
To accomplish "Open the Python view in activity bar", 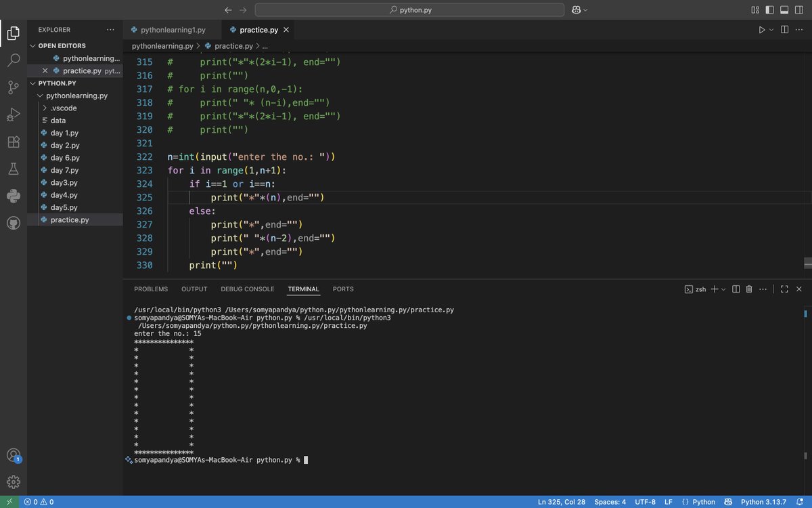I will pyautogui.click(x=14, y=196).
